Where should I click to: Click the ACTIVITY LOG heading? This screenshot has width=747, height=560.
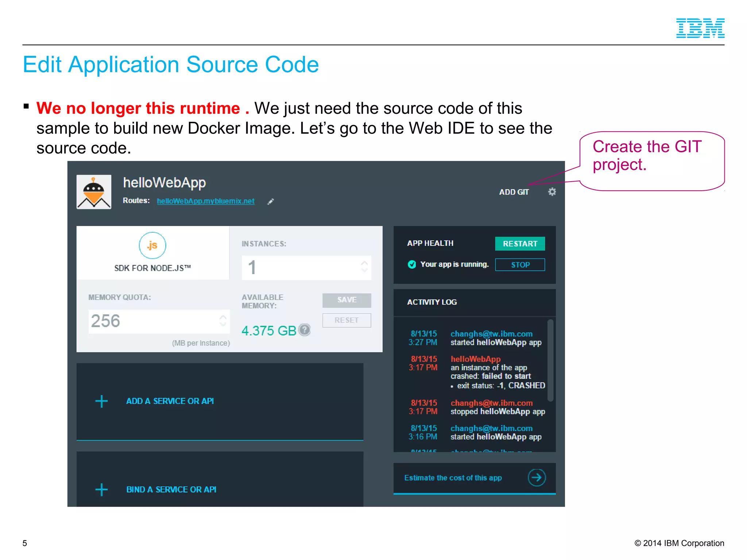click(x=432, y=302)
